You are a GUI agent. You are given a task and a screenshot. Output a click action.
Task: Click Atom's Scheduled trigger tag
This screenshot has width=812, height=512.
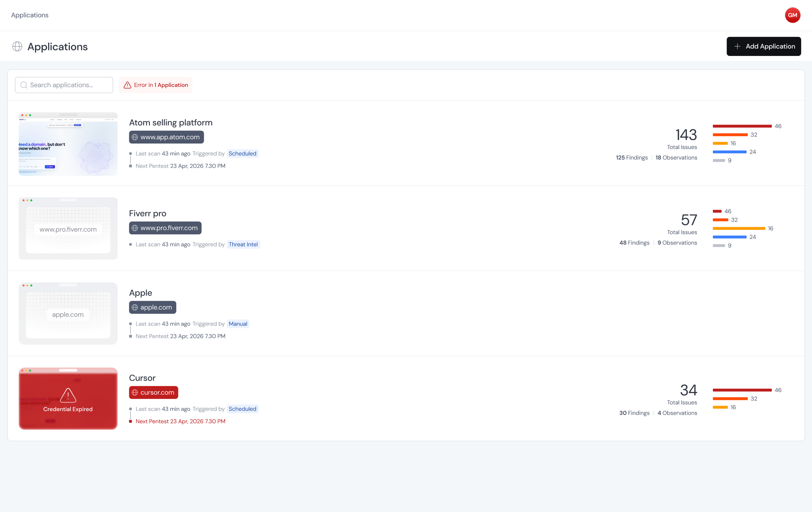click(242, 154)
